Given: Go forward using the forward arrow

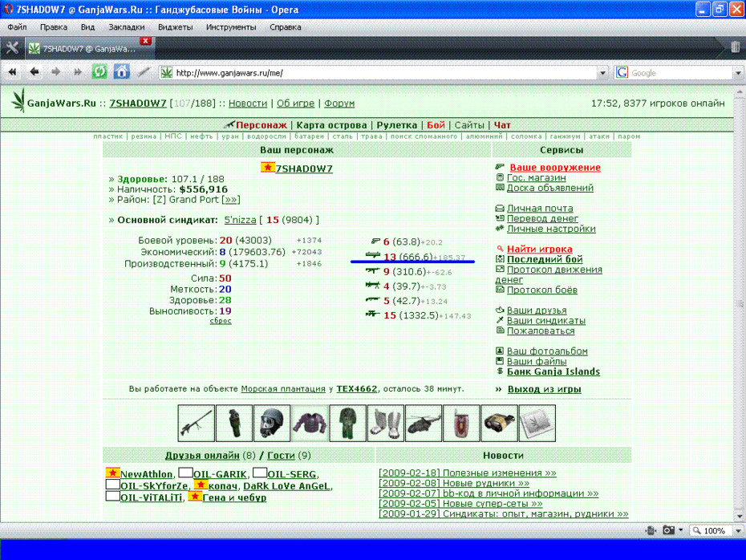Looking at the screenshot, I should tap(55, 72).
